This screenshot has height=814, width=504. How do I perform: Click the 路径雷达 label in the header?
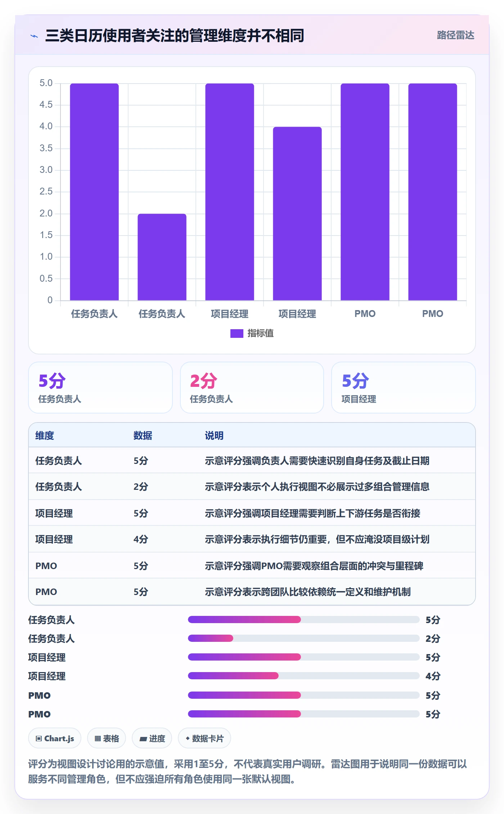455,35
